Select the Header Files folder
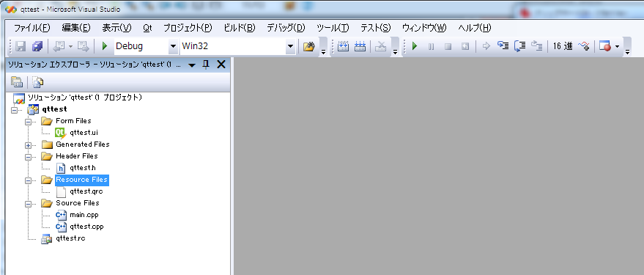Image resolution: width=644 pixels, height=275 pixels. [x=77, y=155]
